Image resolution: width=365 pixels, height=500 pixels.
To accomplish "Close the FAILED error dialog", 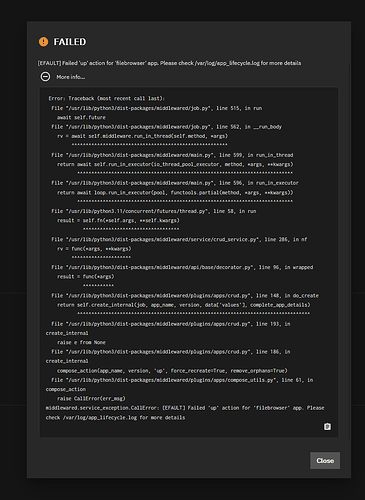I will [x=325, y=461].
